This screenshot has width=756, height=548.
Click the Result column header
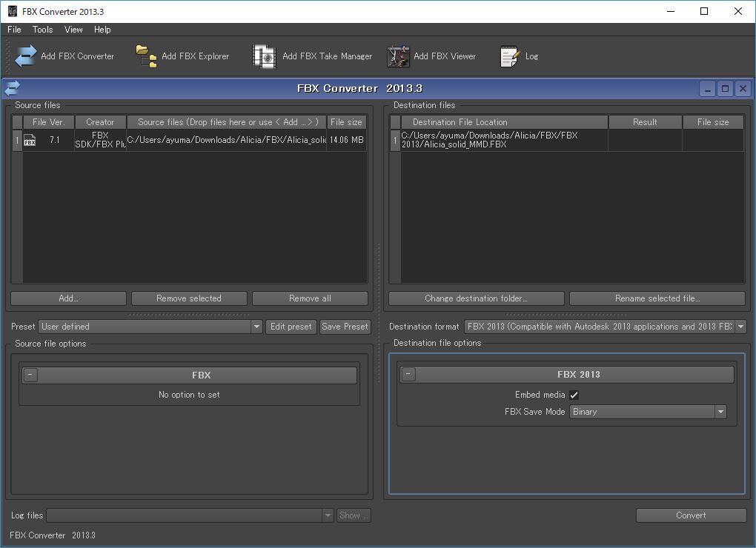645,122
